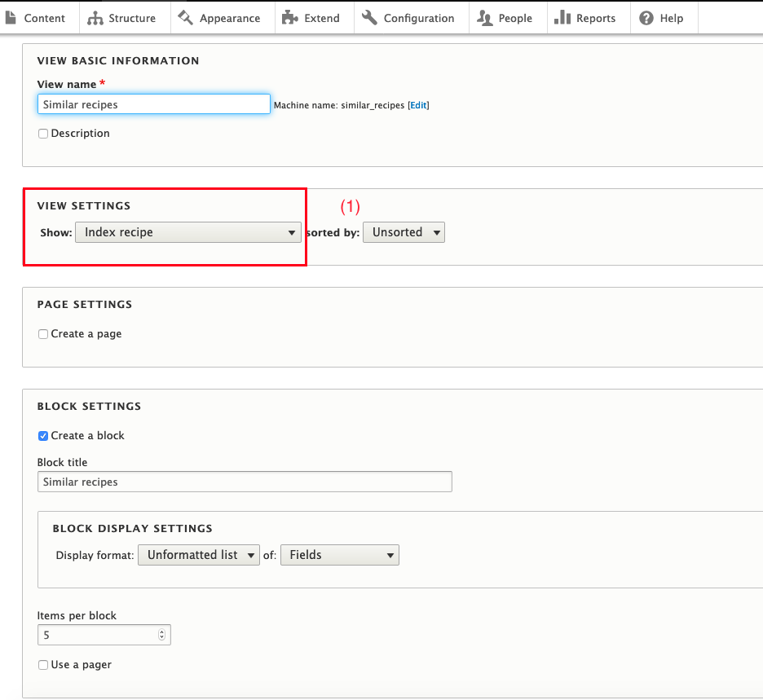This screenshot has width=763, height=700.
Task: Toggle the Use a pager checkbox
Action: point(43,665)
